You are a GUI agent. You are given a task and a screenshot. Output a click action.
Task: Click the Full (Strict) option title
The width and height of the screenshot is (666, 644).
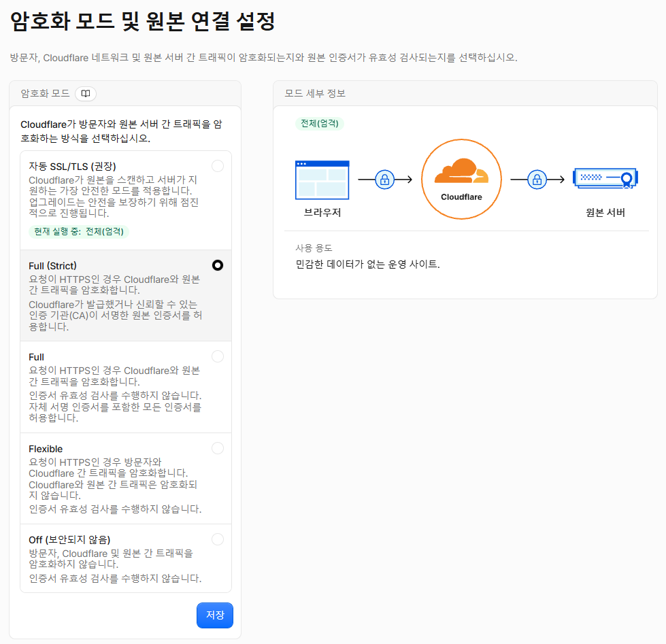[52, 266]
